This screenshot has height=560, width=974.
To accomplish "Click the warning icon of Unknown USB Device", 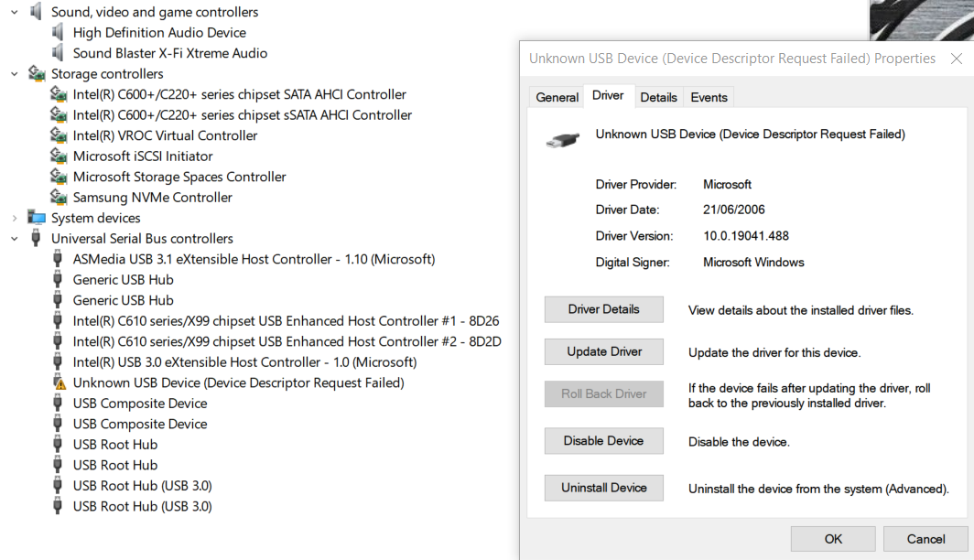I will pyautogui.click(x=59, y=382).
